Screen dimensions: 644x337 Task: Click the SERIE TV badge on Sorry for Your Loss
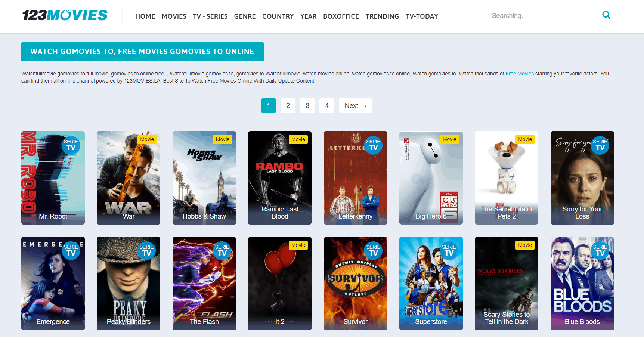[600, 145]
